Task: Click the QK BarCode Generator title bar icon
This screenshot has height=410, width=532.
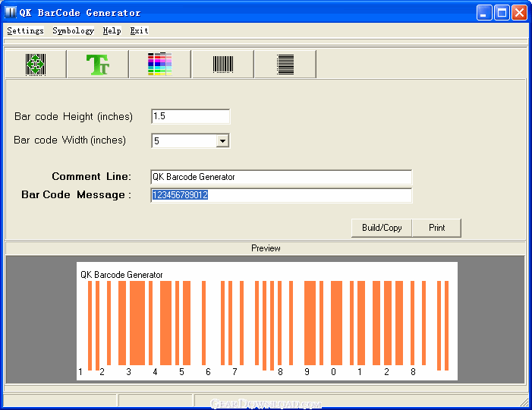Action: [11, 13]
